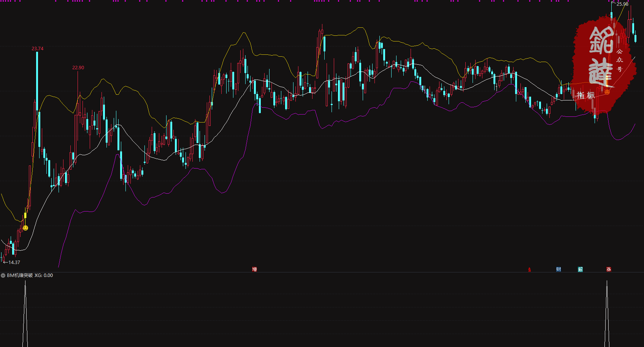Image resolution: width=644 pixels, height=347 pixels.
Task: Expand the BM机锋突破 indicator dropdown arrow
Action: 3,275
